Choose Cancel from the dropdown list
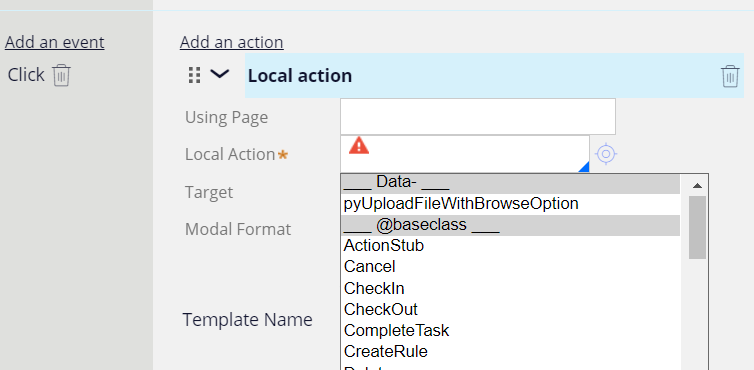This screenshot has width=754, height=370. 510,267
